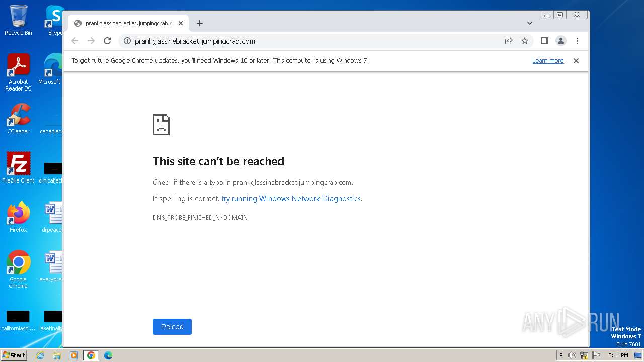Click Chrome icon in taskbar
The width and height of the screenshot is (644, 362).
pyautogui.click(x=91, y=355)
